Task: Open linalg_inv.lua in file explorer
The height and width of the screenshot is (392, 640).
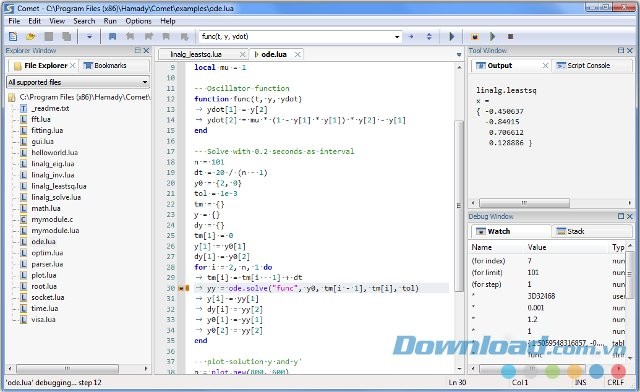Action: tap(53, 175)
